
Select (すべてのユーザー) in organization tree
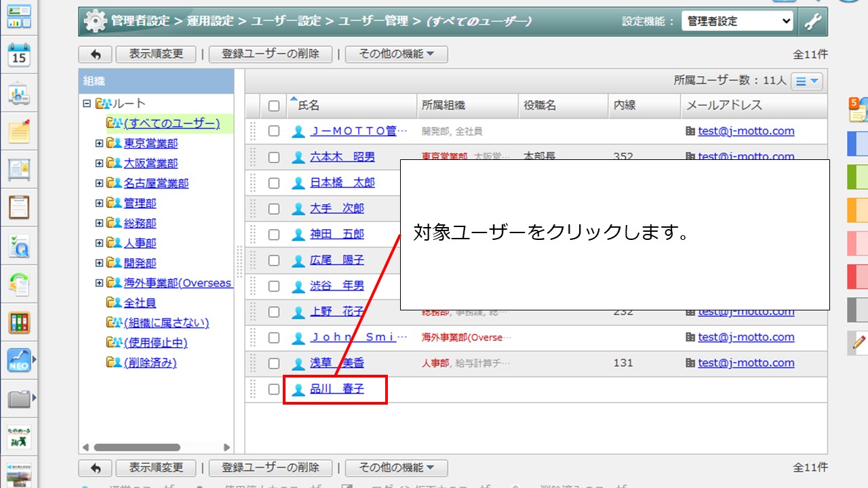coord(172,123)
